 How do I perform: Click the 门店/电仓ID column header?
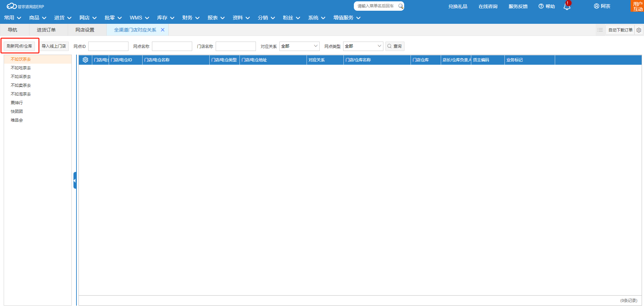click(x=126, y=60)
